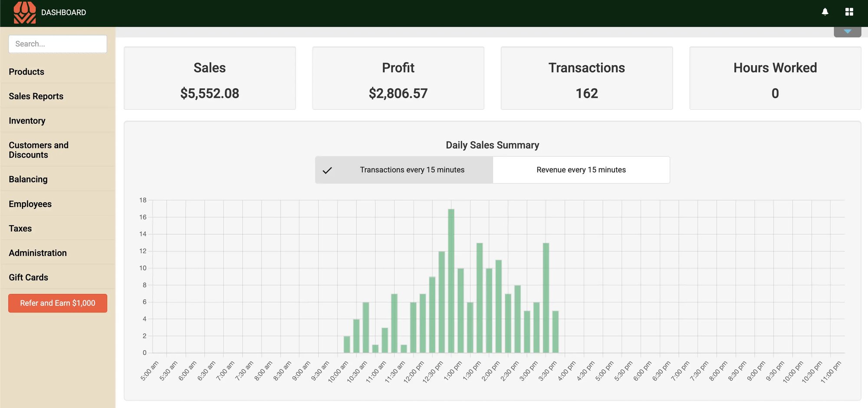This screenshot has width=868, height=408.
Task: Click the tallest bar at 1:00 pm
Action: (x=451, y=282)
